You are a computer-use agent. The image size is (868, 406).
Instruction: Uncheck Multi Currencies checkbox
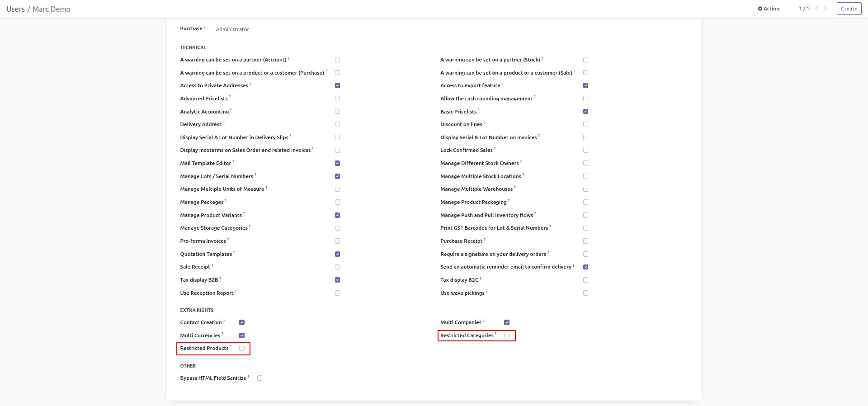tap(242, 335)
